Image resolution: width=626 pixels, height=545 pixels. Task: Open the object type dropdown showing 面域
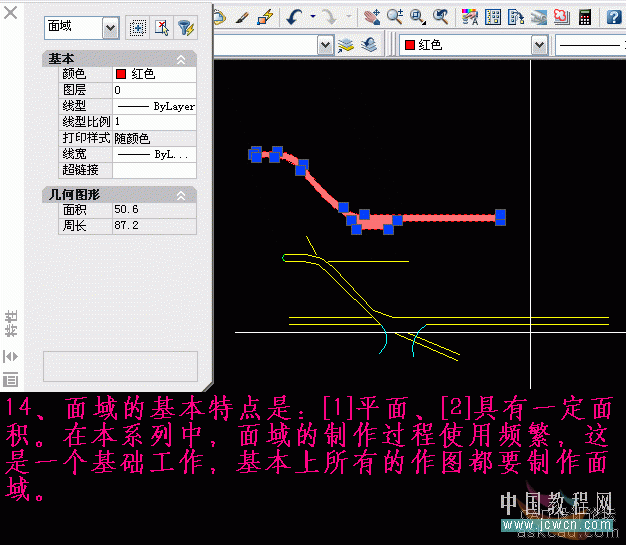point(110,28)
